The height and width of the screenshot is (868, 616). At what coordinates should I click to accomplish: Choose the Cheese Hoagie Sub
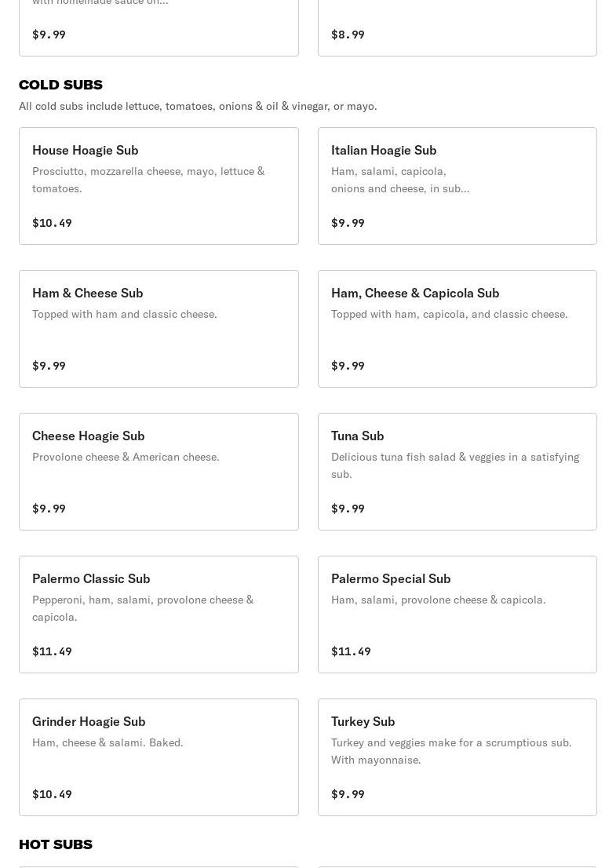coord(159,472)
